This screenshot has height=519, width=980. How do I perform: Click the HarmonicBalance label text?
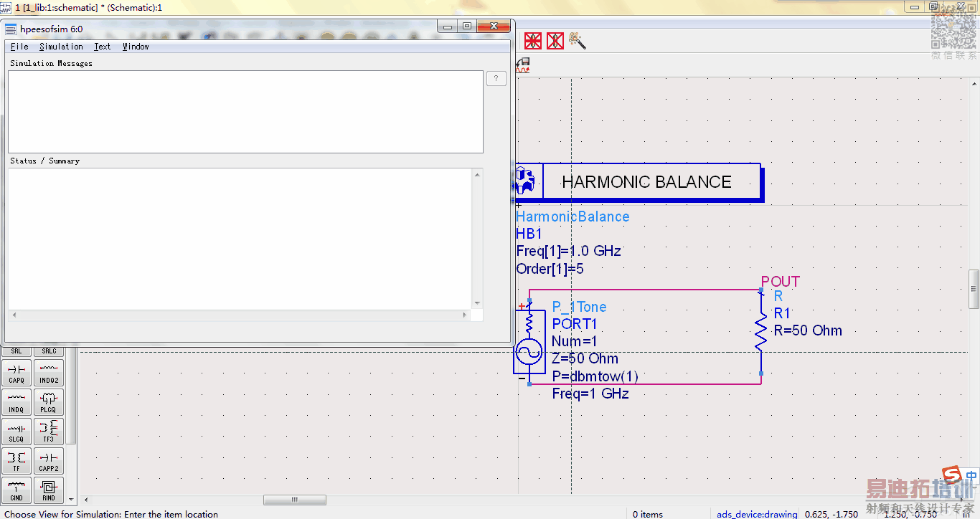point(573,216)
